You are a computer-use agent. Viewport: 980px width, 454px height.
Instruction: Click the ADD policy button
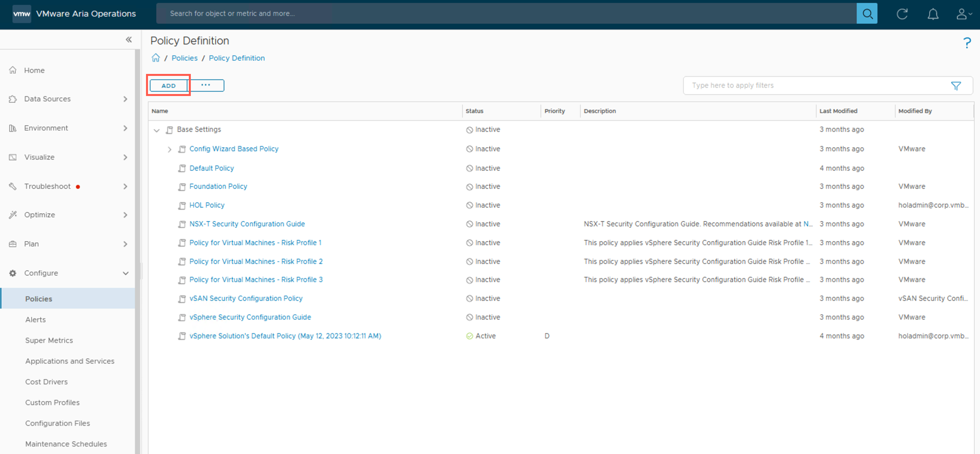168,86
